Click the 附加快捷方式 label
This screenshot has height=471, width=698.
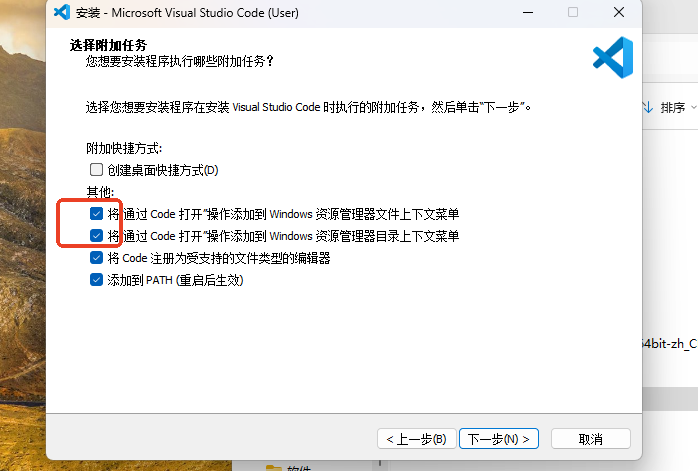(x=124, y=148)
